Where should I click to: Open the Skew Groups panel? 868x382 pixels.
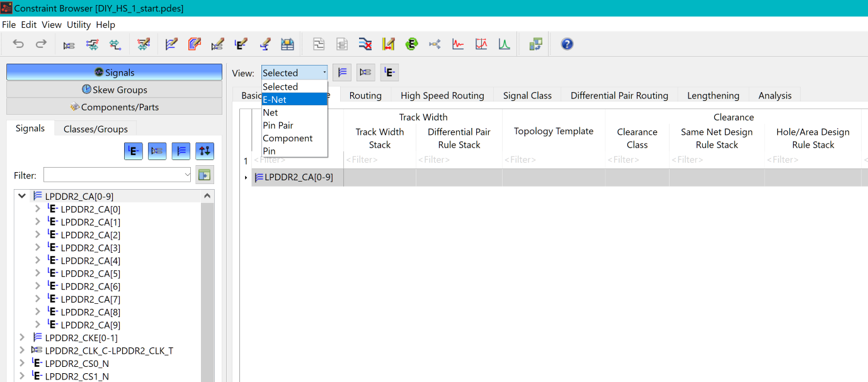[114, 90]
